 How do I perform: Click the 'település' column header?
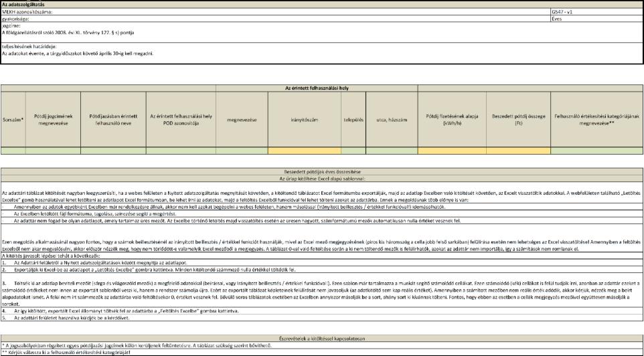[x=353, y=118]
